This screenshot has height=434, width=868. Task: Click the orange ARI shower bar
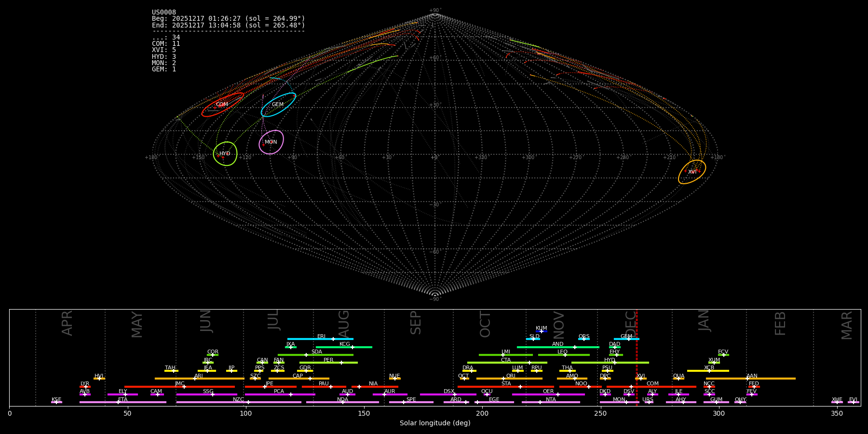pos(200,379)
